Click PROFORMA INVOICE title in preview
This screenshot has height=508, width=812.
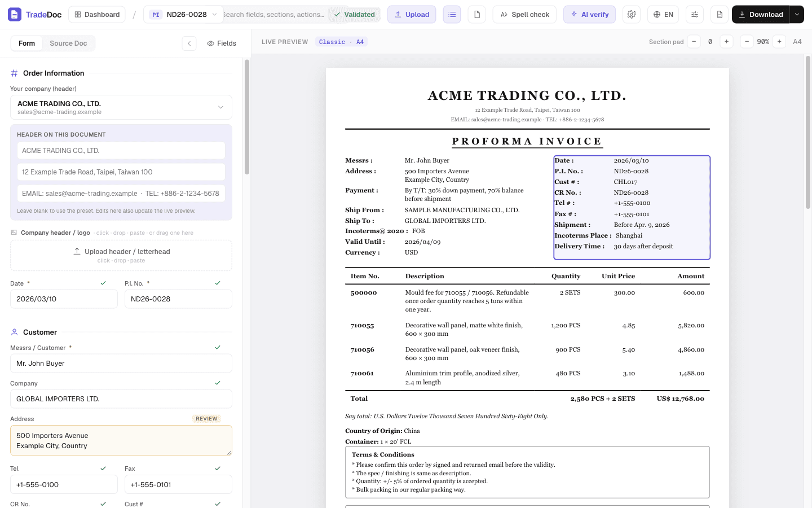point(527,141)
